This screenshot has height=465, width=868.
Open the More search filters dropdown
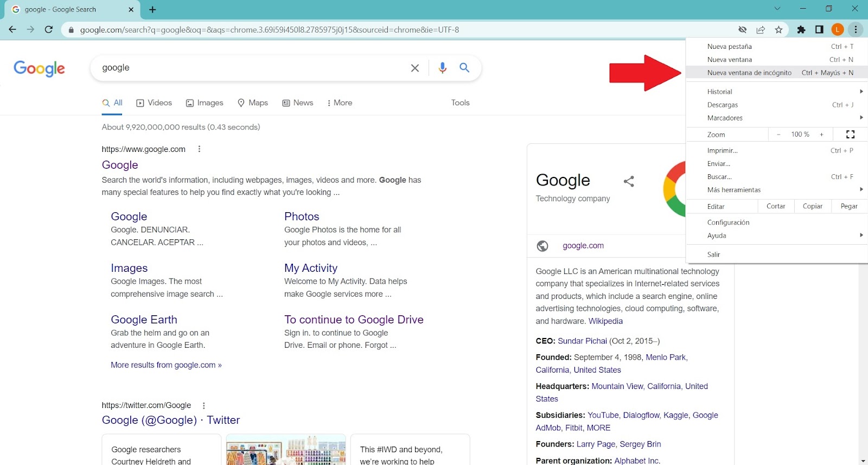pyautogui.click(x=340, y=103)
